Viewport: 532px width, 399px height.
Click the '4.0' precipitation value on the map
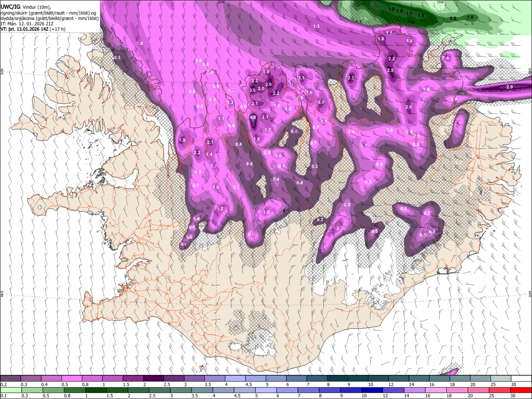point(253,118)
